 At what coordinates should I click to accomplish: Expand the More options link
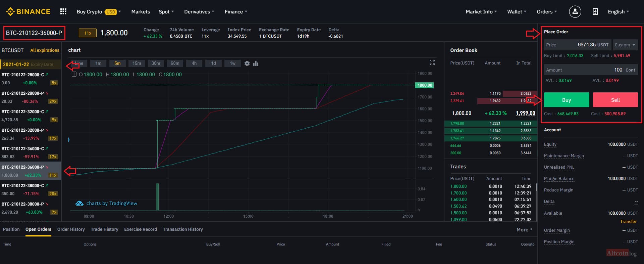(x=525, y=230)
